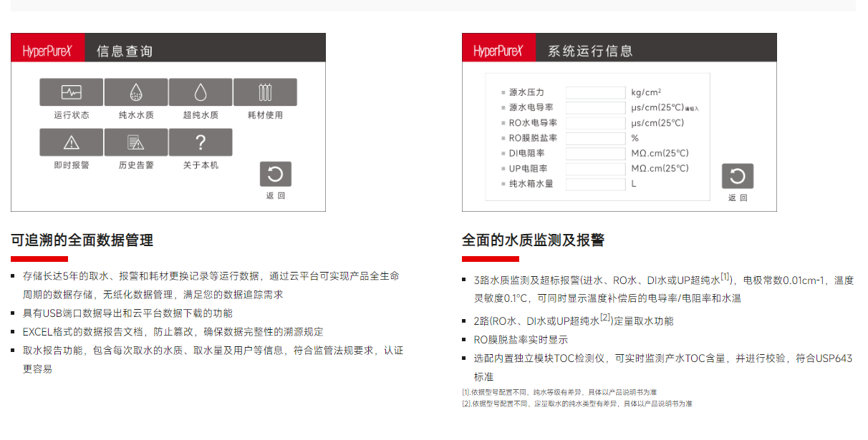Image resolution: width=868 pixels, height=440 pixels.
Task: Click the HyperPureX logo in 信息查询 header
Action: pos(48,51)
